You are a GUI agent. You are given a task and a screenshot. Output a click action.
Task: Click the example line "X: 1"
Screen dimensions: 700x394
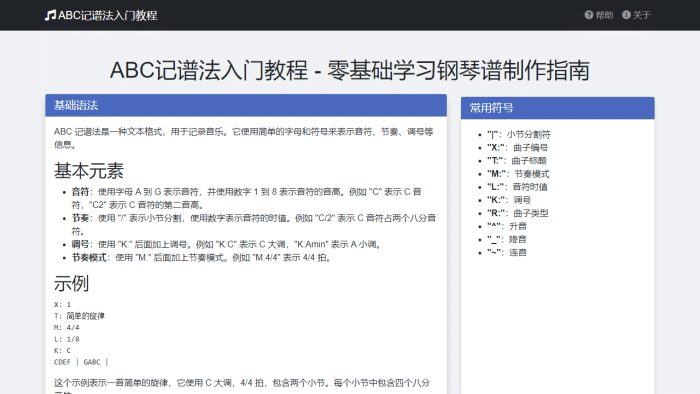pos(62,304)
